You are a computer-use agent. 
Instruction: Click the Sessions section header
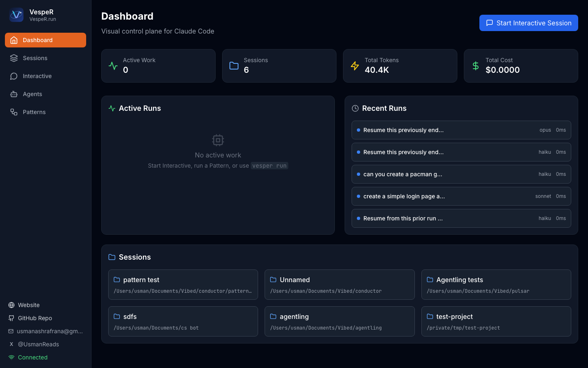pos(135,257)
